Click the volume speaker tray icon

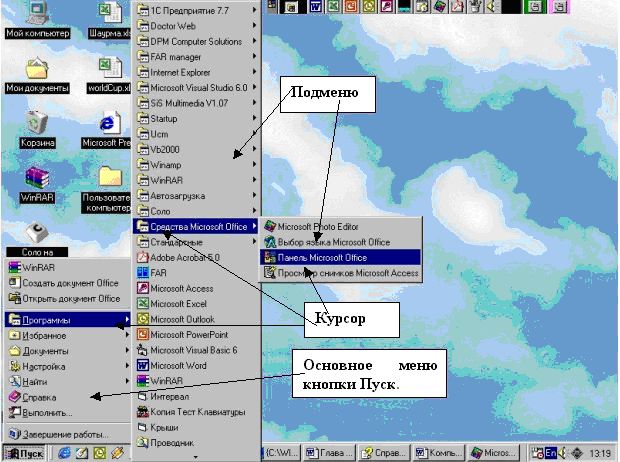click(562, 453)
